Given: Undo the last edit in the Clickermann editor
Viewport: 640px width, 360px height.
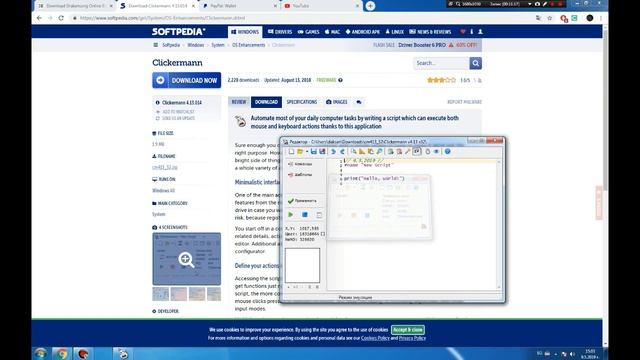Looking at the screenshot, I should tap(333, 151).
